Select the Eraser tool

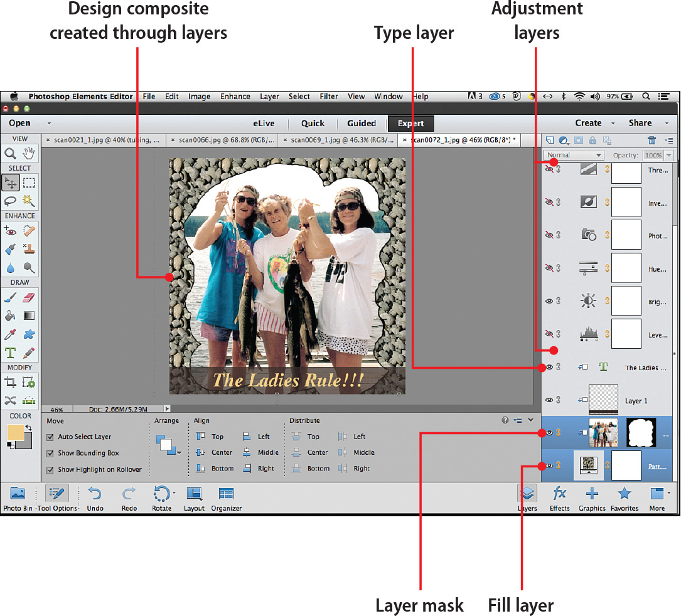coord(29,297)
